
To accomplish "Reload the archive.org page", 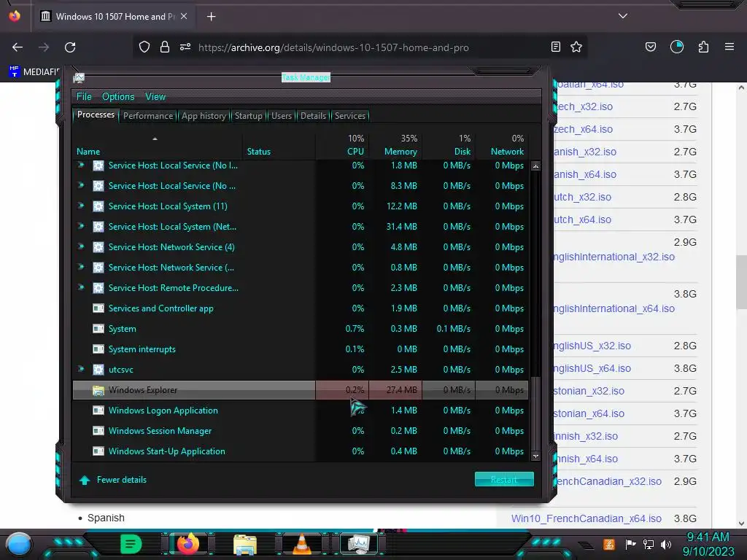I will [70, 47].
